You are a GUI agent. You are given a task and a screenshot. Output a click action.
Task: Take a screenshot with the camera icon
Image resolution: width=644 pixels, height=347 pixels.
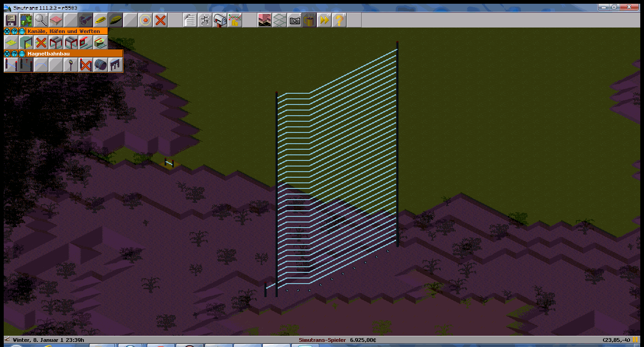click(x=295, y=20)
